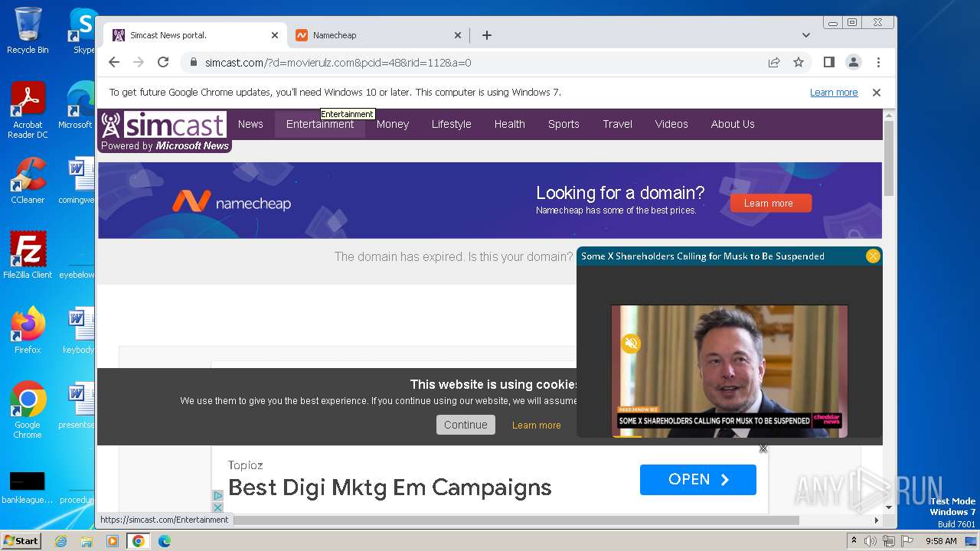
Task: Play the Elon Musk video thumbnail
Action: (730, 371)
